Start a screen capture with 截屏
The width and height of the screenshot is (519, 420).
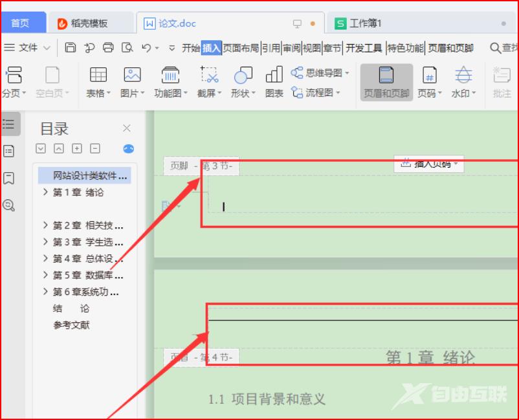[209, 82]
